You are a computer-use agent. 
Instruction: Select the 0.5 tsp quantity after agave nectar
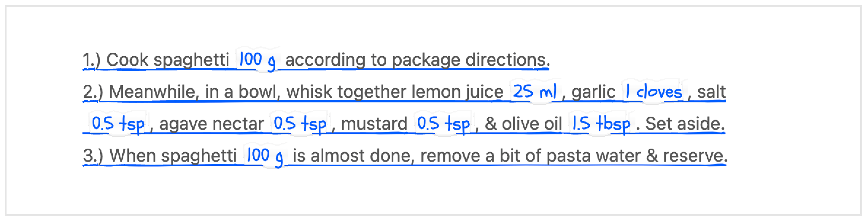tap(300, 124)
